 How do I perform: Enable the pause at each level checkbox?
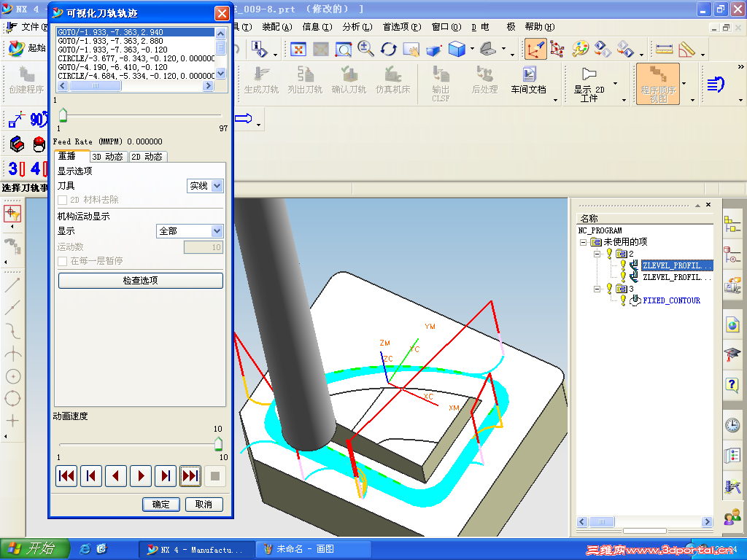[x=63, y=261]
